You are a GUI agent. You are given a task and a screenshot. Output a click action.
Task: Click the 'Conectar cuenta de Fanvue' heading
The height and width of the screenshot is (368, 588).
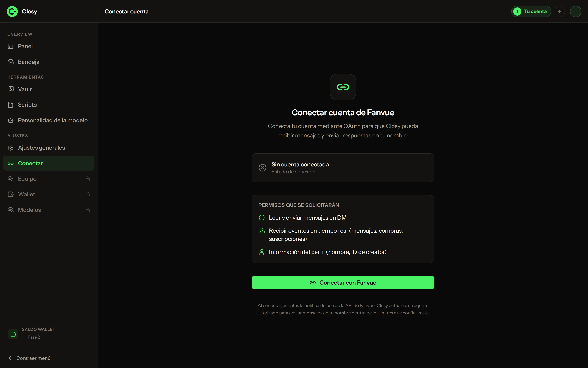(x=343, y=112)
